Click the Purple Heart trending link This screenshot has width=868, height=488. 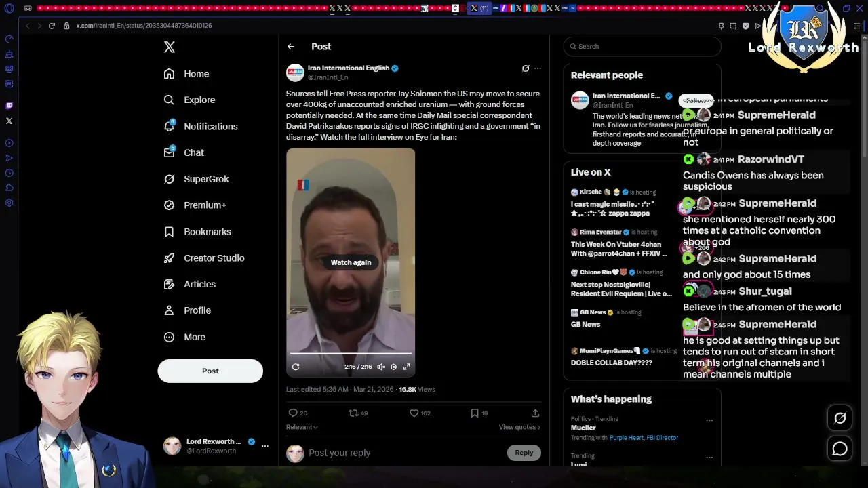[x=625, y=438]
